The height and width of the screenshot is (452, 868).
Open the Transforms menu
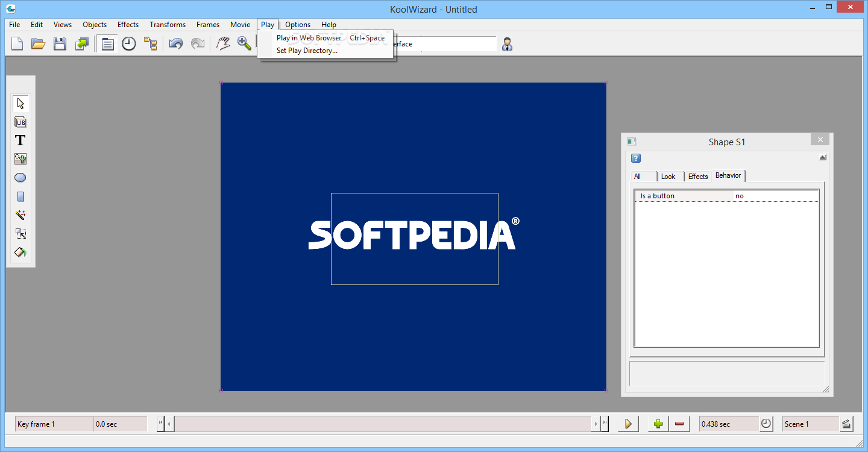[168, 25]
